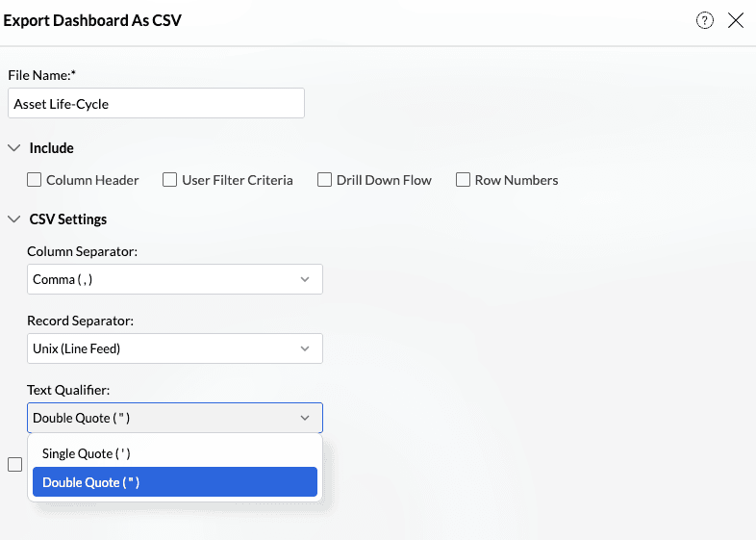This screenshot has height=540, width=756.
Task: Toggle the Row Numbers checkbox
Action: 463,180
